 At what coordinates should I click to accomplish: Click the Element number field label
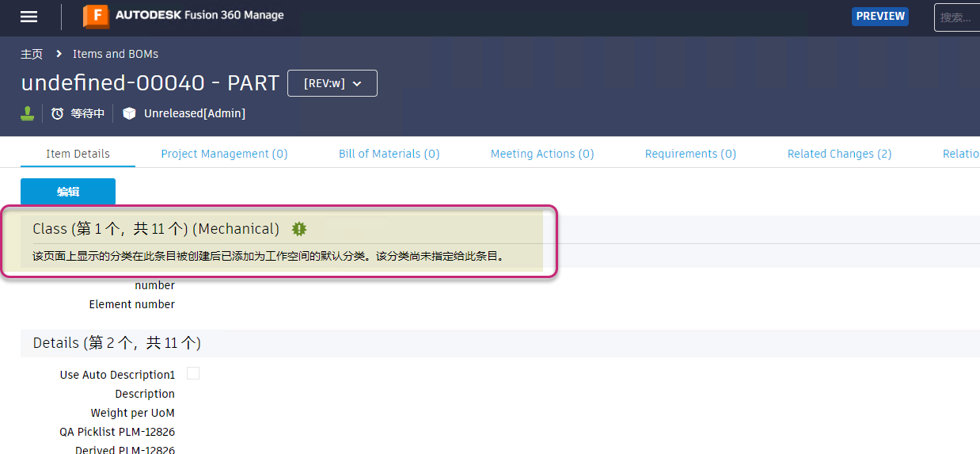coord(132,304)
